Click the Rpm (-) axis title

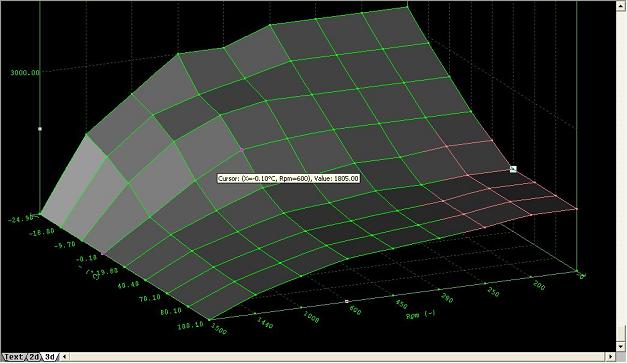420,314
